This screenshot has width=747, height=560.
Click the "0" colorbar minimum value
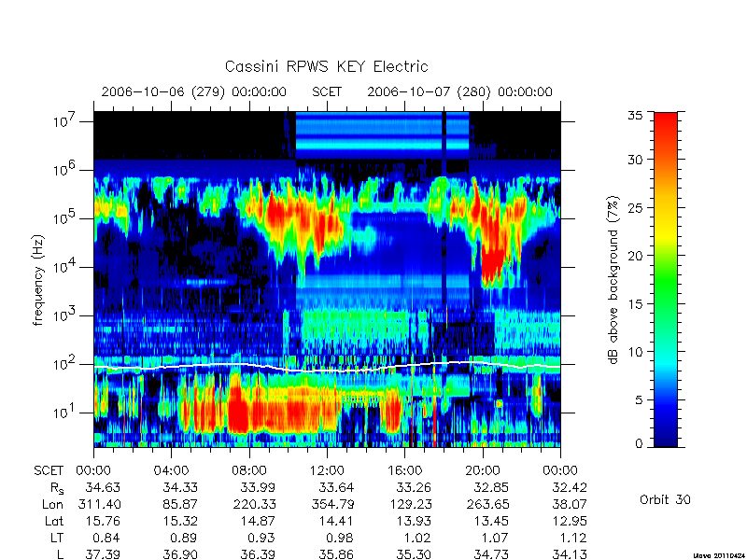point(639,444)
